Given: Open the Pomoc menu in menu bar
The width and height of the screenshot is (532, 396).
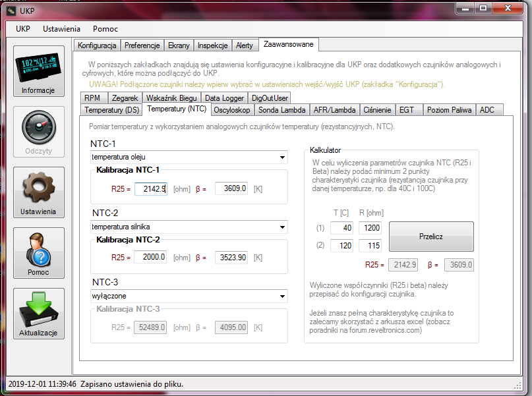Looking at the screenshot, I should click(x=105, y=29).
